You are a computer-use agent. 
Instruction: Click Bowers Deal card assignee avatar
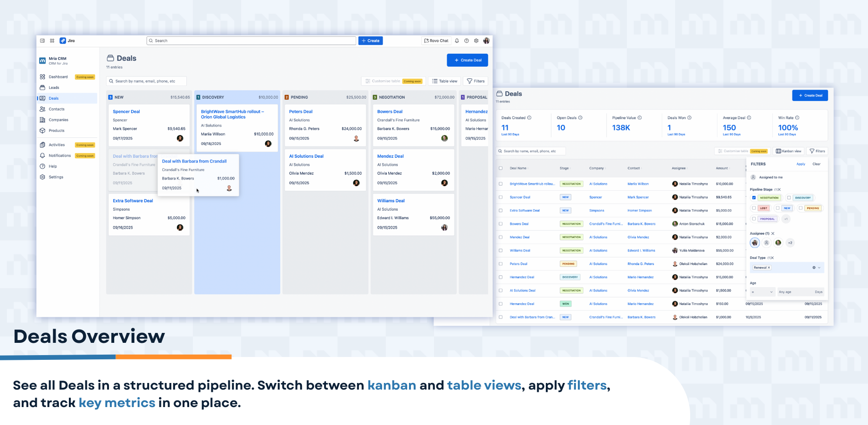(444, 138)
